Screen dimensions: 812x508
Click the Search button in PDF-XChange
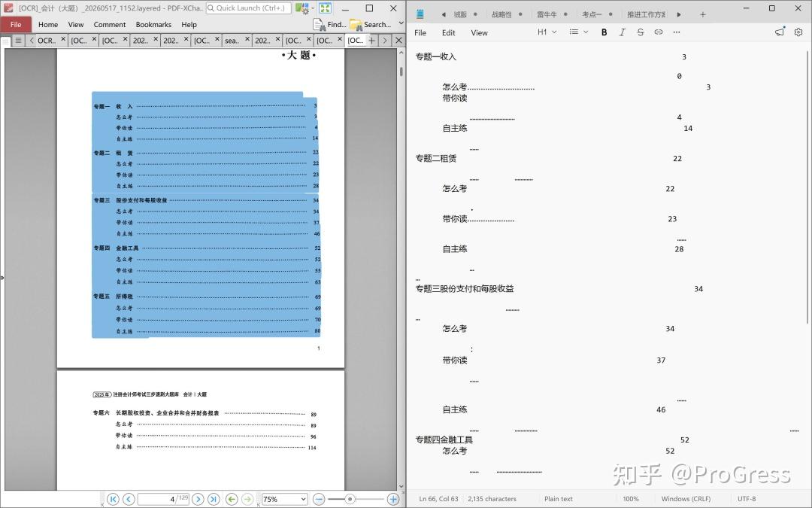(x=371, y=24)
